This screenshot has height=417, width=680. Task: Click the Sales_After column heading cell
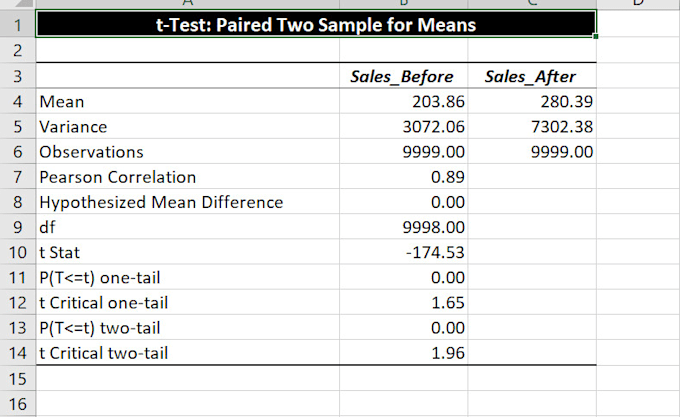(529, 77)
